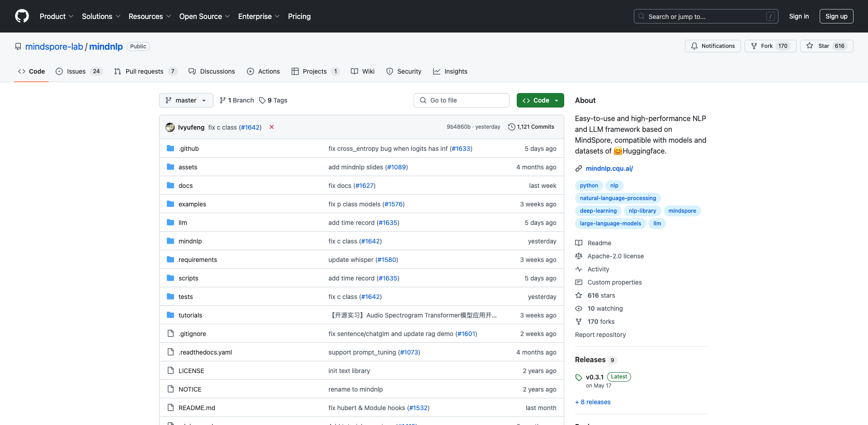Click the red X status icon on latest commit

[x=271, y=127]
